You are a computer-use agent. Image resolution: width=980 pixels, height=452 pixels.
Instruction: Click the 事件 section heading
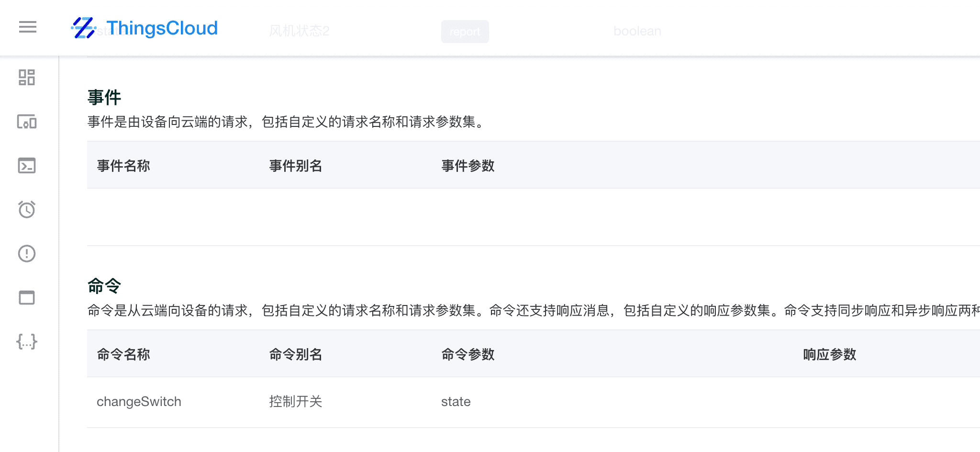click(103, 97)
